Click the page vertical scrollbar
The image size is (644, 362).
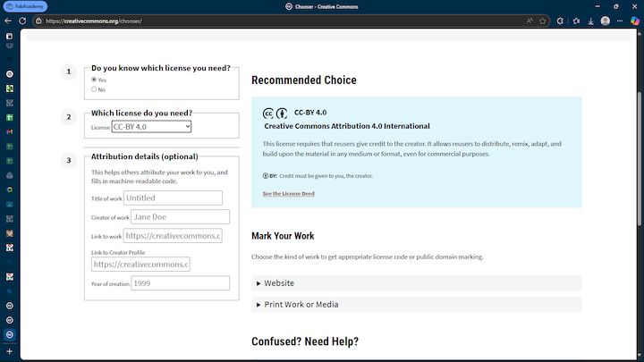639,158
